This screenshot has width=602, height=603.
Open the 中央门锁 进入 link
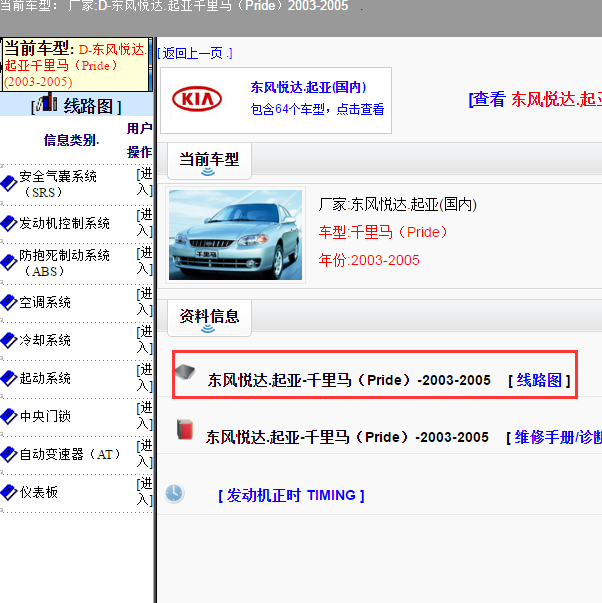[145, 415]
